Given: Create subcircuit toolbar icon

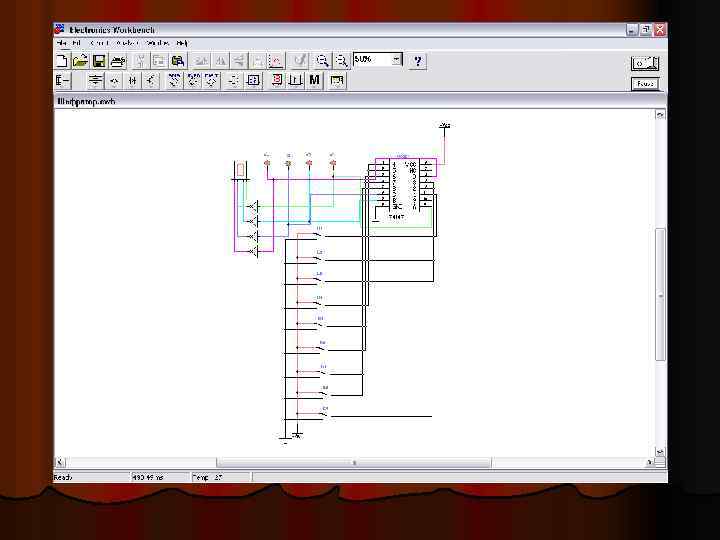Looking at the screenshot, I should (258, 61).
